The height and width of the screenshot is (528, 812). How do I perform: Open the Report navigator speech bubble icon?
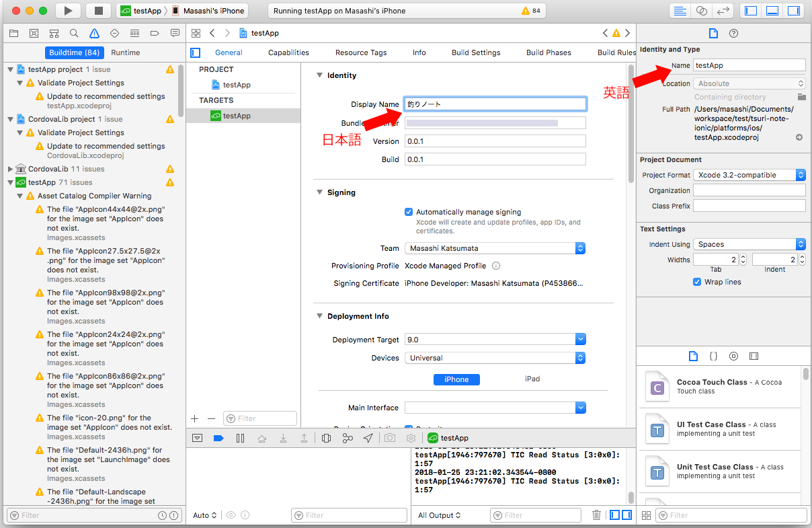point(175,33)
